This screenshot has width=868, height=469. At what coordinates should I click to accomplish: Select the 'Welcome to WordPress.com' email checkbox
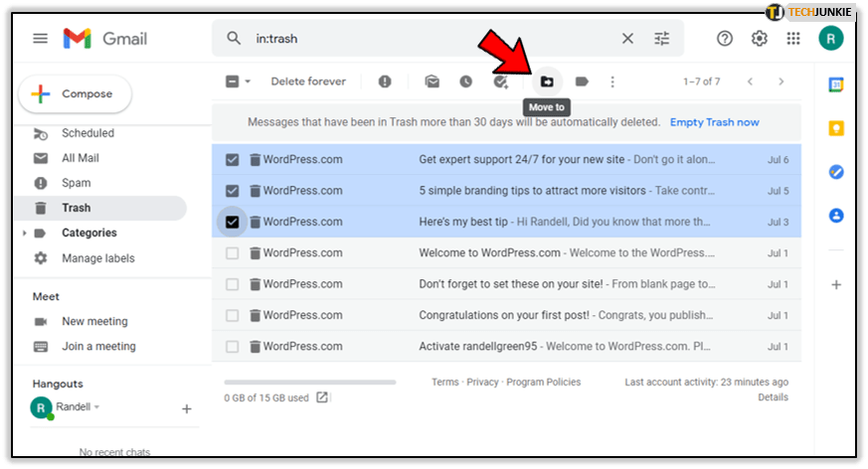232,253
